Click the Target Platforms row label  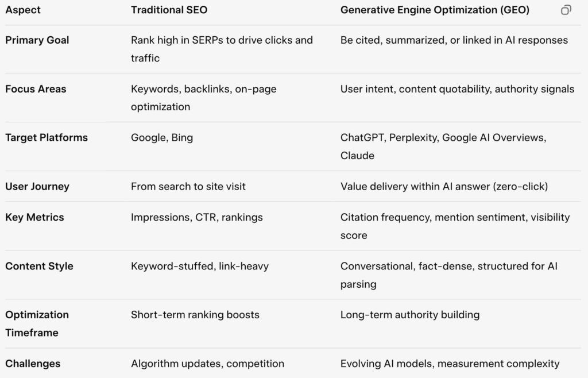pos(47,138)
